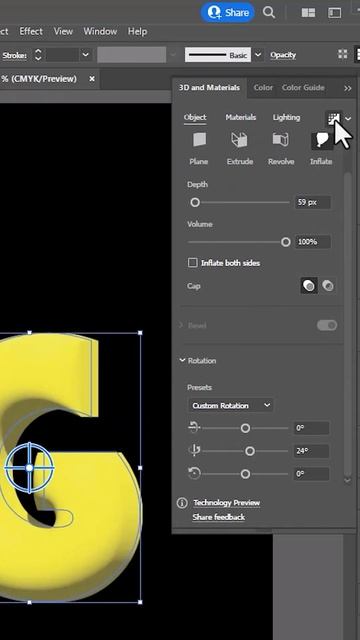
Task: Open the Technology Preview link
Action: [x=227, y=503]
